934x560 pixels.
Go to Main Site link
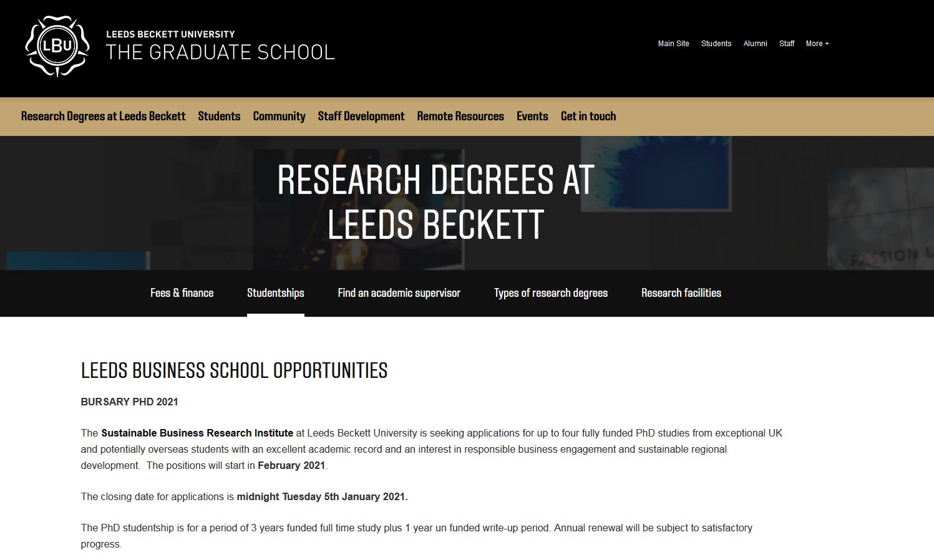tap(673, 44)
